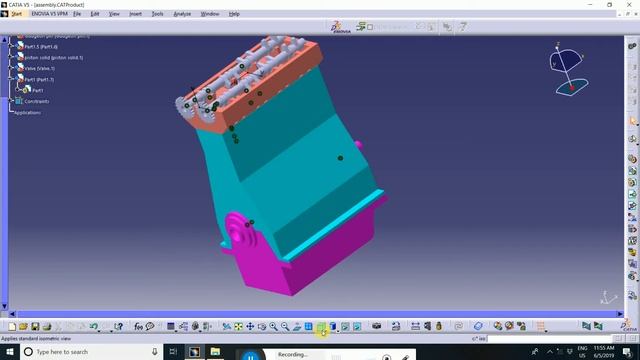Click the taskbar search box

coord(91,352)
